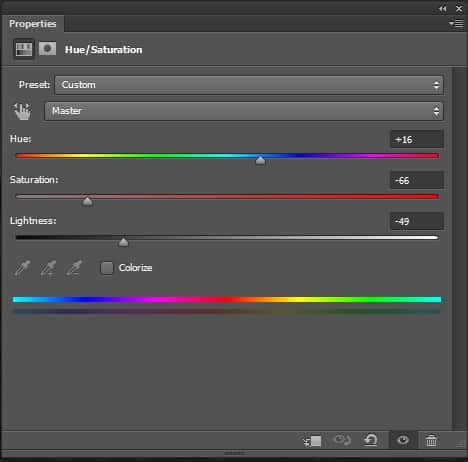This screenshot has width=468, height=462.
Task: Click the Lightness value field
Action: (x=417, y=221)
